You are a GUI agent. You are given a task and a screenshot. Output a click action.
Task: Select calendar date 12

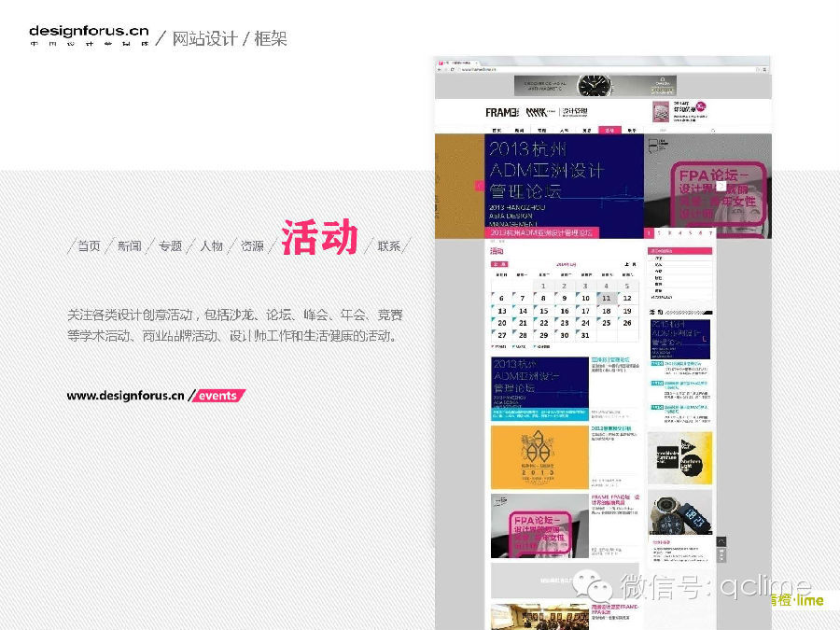pyautogui.click(x=627, y=298)
